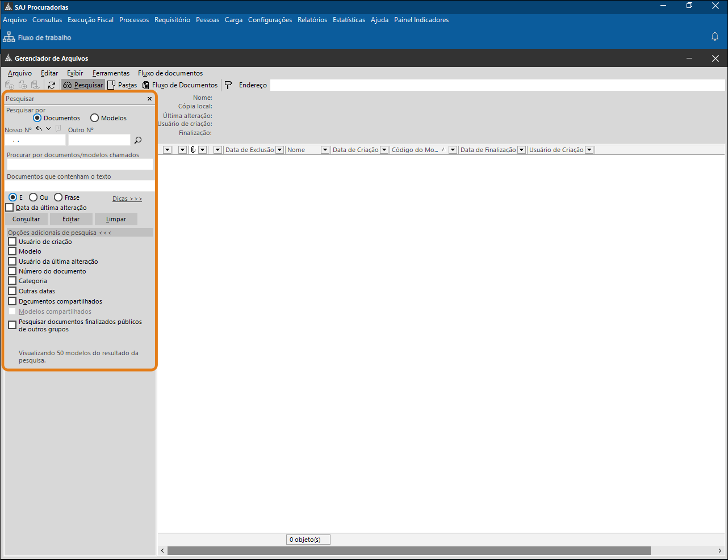The height and width of the screenshot is (560, 728).
Task: Close the Pesquisar side panel
Action: (150, 99)
